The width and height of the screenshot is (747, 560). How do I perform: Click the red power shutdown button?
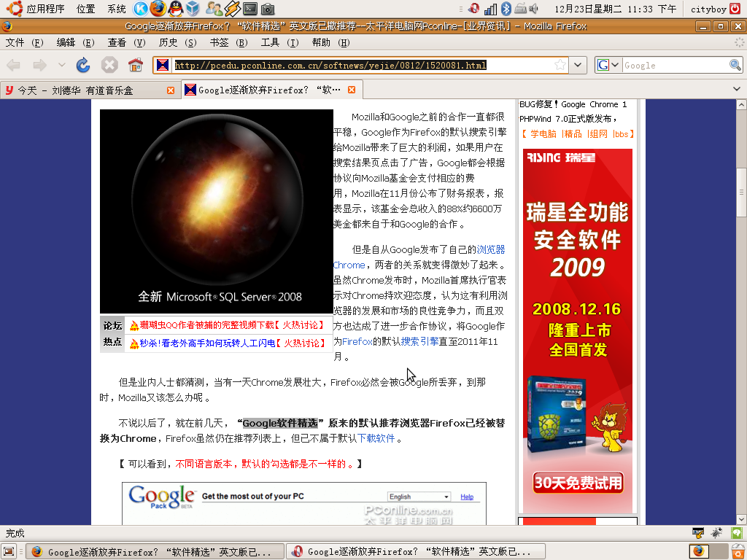click(735, 9)
